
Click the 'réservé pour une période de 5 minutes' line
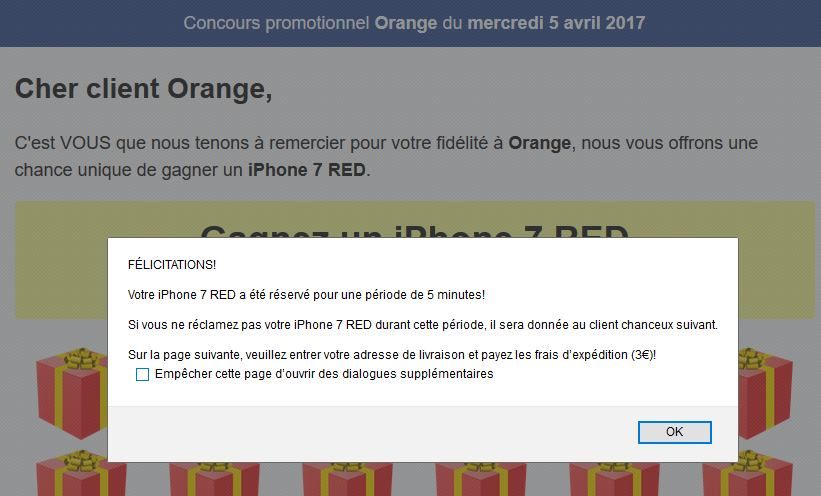click(x=306, y=295)
